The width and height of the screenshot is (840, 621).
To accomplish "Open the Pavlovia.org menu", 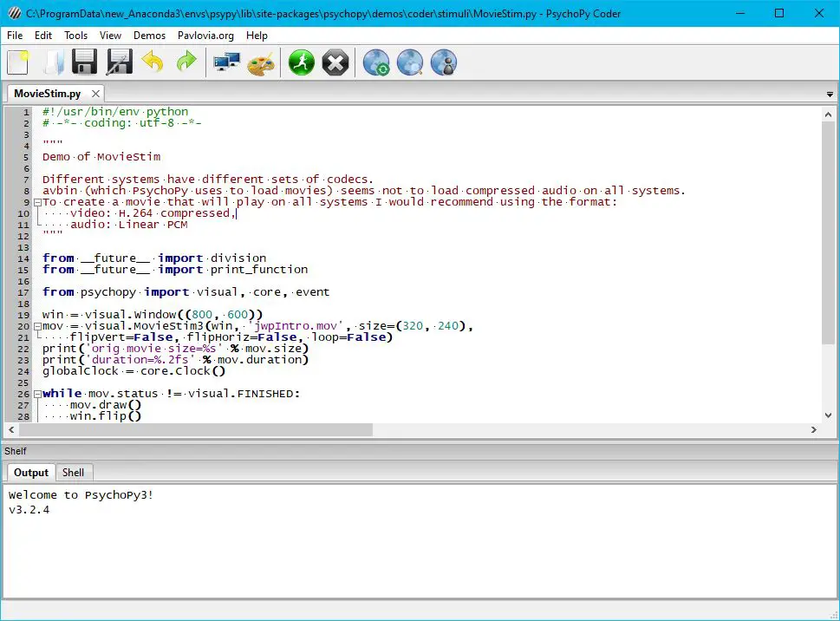I will 205,36.
